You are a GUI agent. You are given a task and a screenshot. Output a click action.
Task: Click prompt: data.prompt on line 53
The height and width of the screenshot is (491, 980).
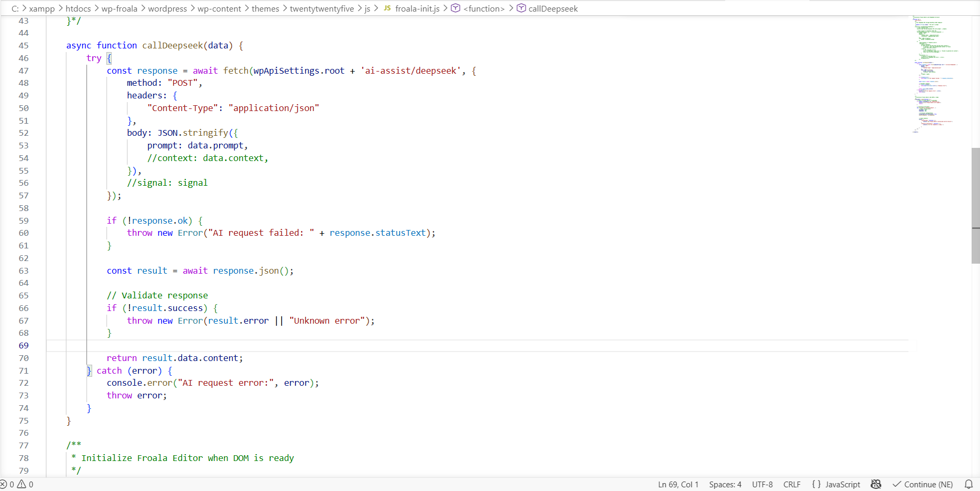click(x=197, y=145)
